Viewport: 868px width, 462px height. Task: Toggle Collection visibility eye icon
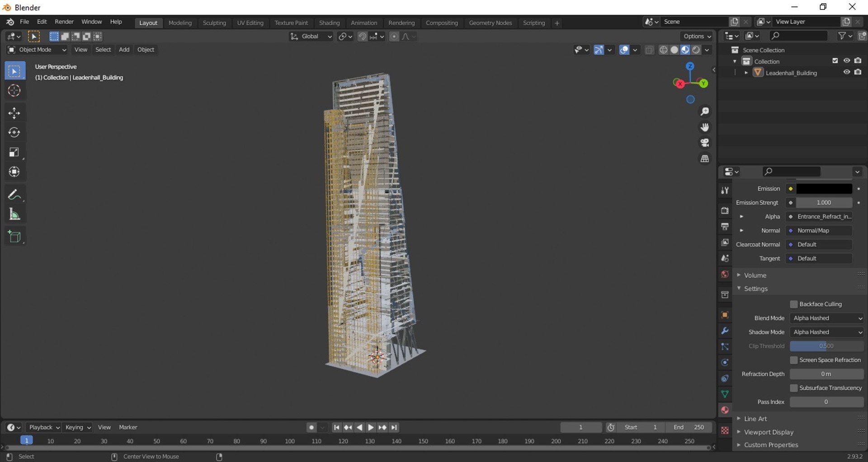(x=847, y=61)
